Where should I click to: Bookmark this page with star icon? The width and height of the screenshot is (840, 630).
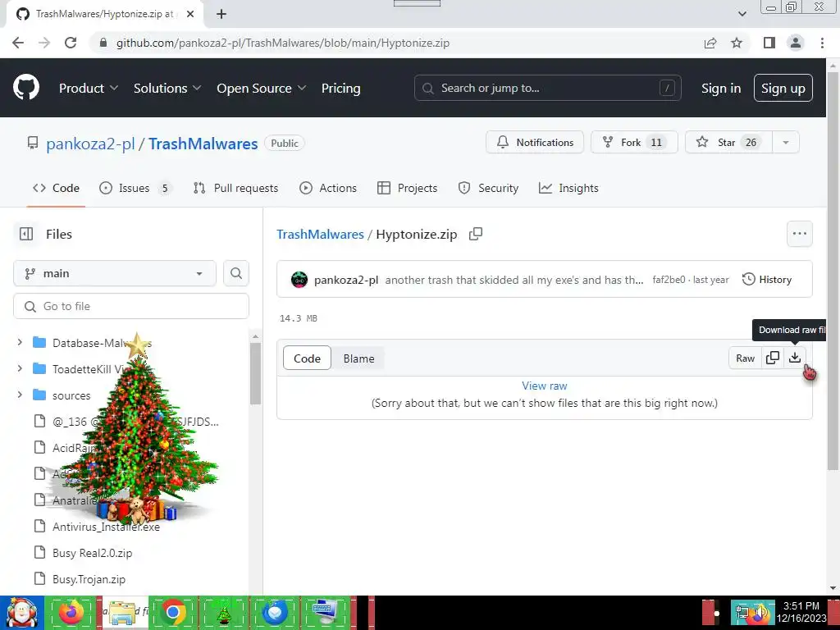point(737,43)
